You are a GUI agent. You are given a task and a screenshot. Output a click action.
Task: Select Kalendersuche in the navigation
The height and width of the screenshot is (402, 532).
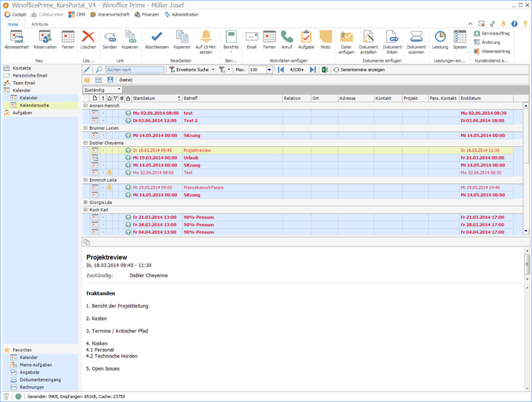pos(34,106)
